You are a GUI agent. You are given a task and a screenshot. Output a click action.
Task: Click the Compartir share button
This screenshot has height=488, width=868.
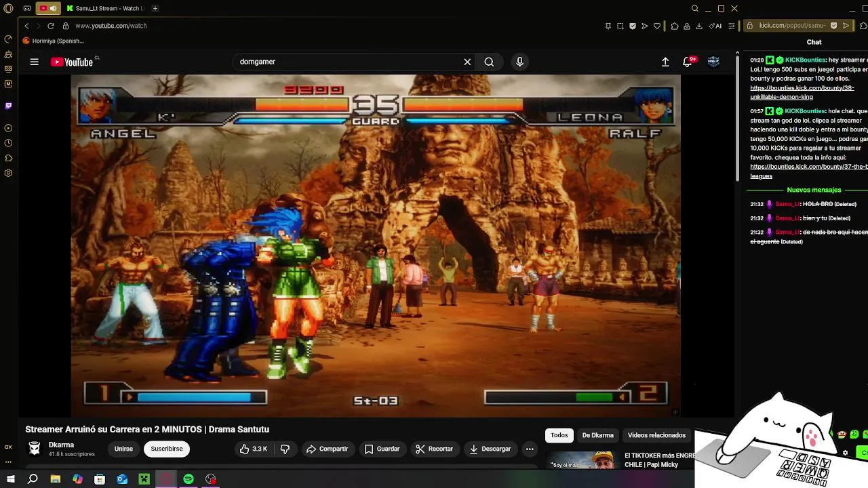pos(327,449)
